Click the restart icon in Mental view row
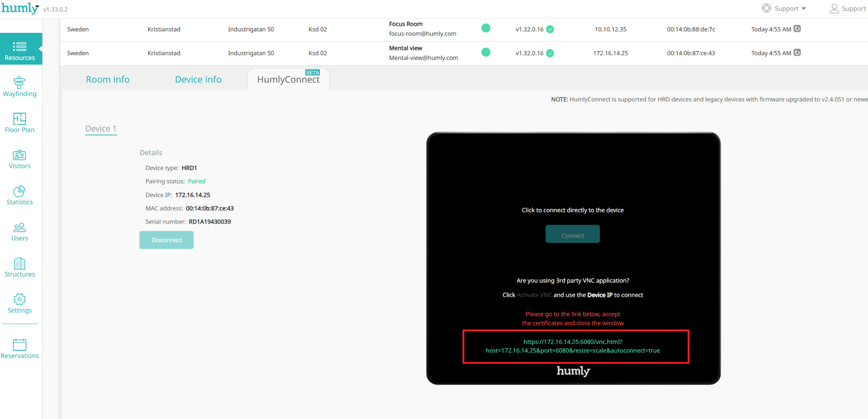 798,52
